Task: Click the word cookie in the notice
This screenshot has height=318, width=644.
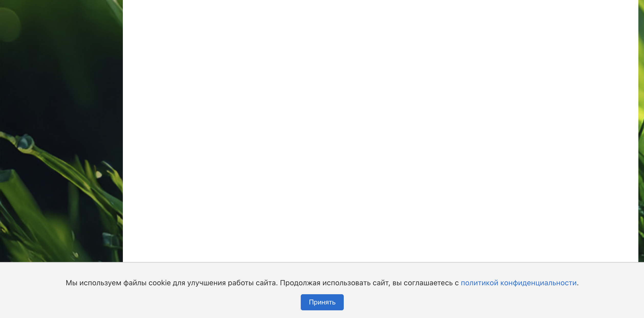Action: (159, 283)
